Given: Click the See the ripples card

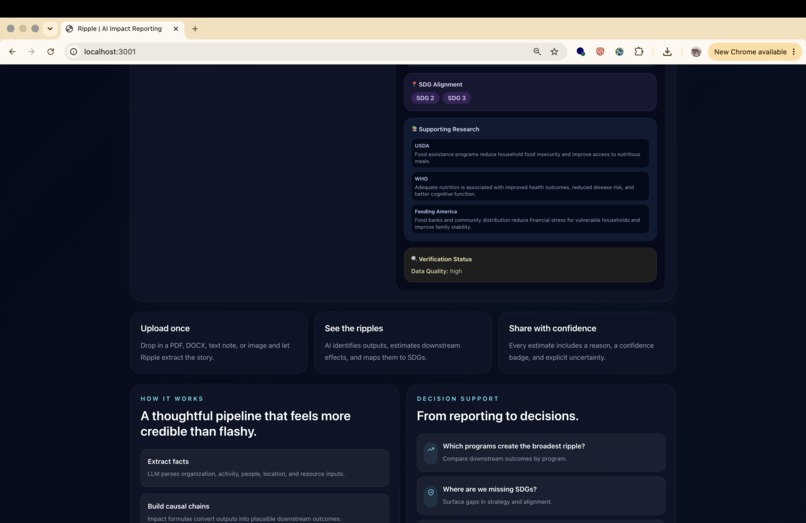Looking at the screenshot, I should click(403, 342).
